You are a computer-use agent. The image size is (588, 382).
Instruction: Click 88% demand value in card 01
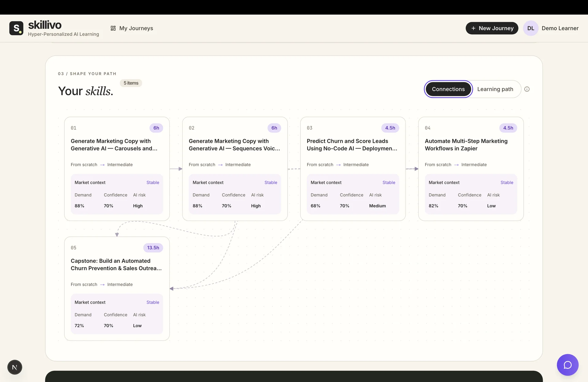click(79, 206)
